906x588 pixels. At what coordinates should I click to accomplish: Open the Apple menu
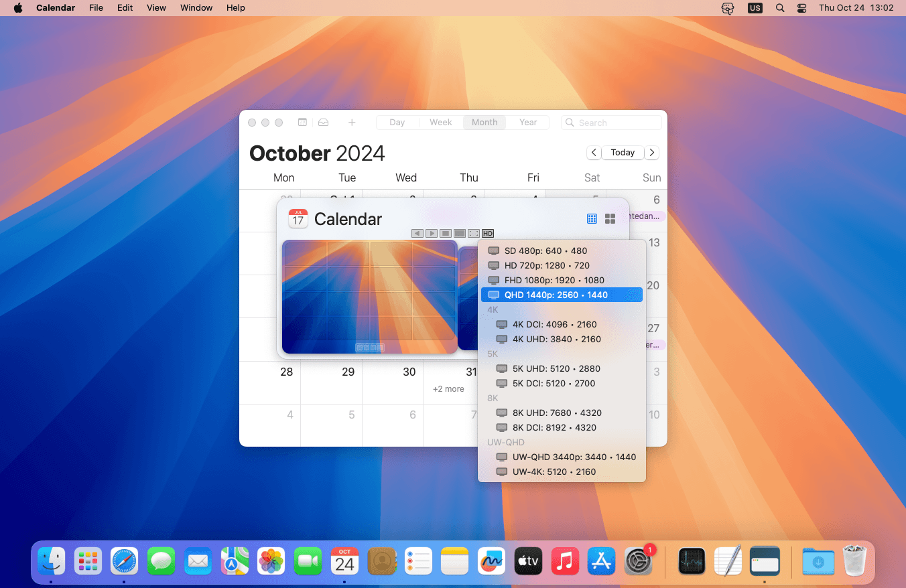tap(18, 8)
